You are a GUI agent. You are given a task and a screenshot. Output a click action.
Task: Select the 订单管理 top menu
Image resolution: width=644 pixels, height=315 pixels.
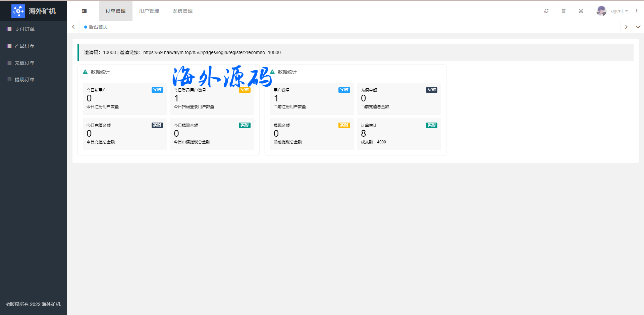click(115, 11)
